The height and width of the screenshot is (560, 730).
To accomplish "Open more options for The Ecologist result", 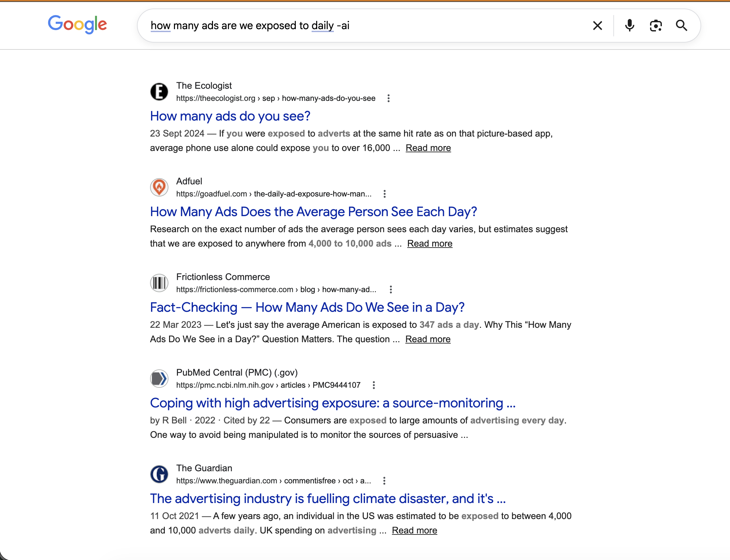I will pyautogui.click(x=388, y=98).
